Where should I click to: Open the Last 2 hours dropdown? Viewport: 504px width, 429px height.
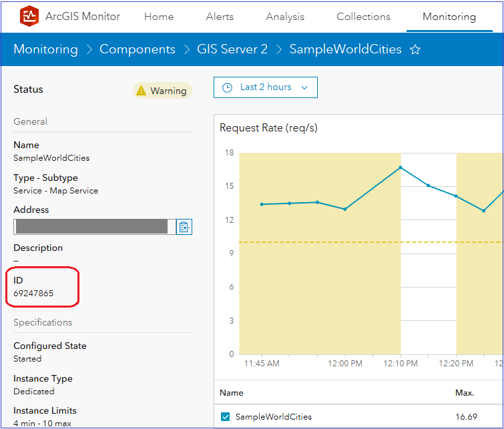[266, 87]
